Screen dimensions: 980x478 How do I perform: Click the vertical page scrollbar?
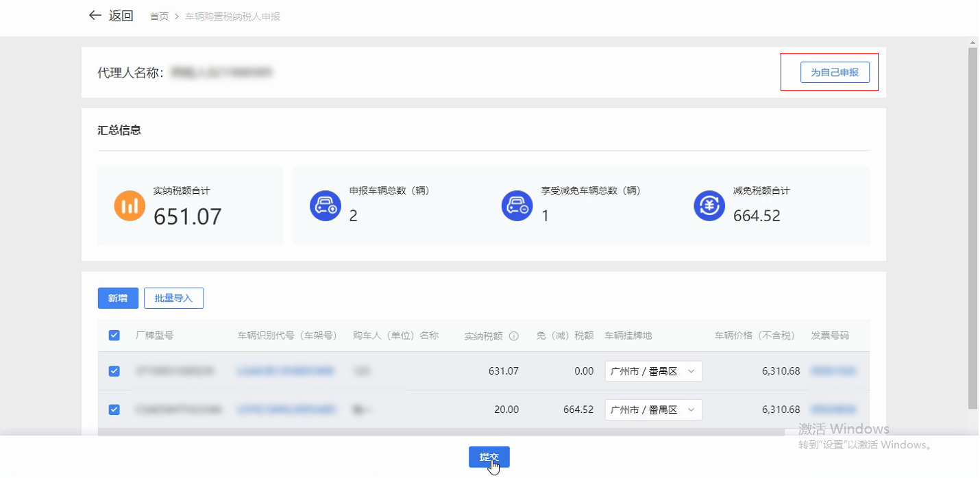coord(972,226)
